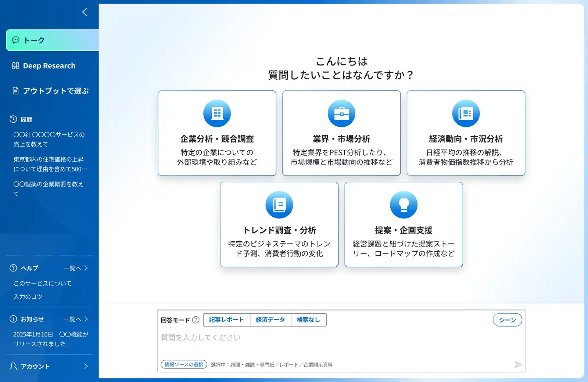
Task: Switch answer mode to 記事レポート
Action: pos(227,320)
